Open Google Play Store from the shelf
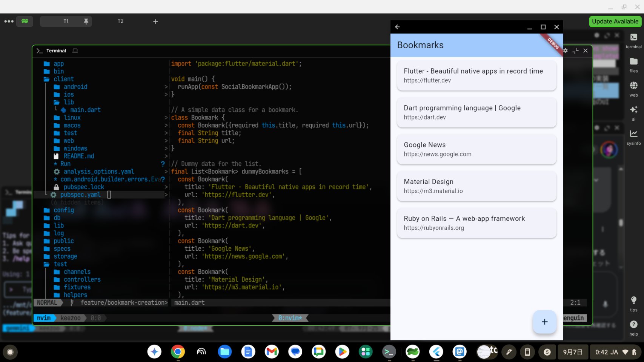Viewport: 644px width, 362px height. coord(342,352)
